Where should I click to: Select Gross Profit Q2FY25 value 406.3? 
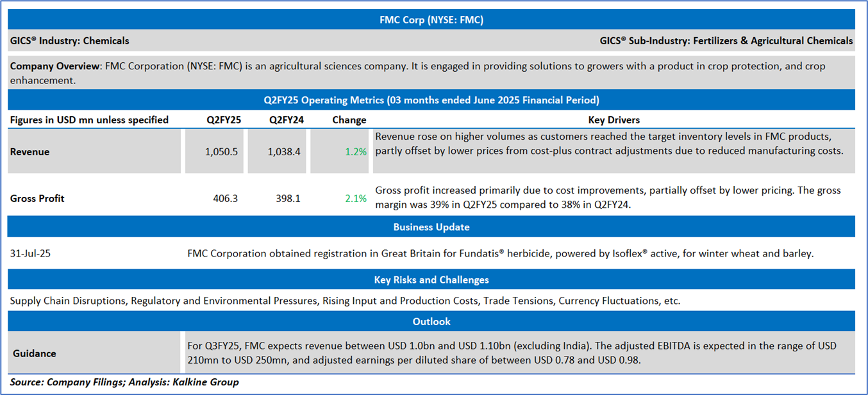[x=225, y=199]
